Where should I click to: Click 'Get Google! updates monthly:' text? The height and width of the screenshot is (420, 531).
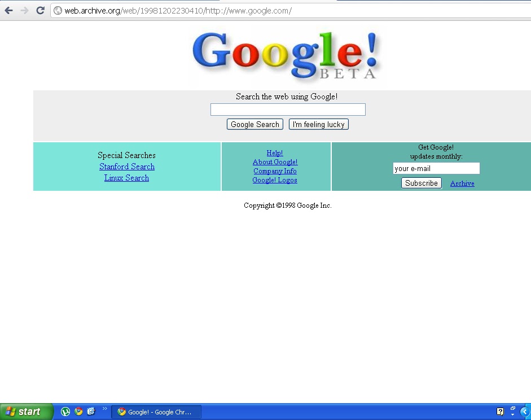(x=436, y=152)
